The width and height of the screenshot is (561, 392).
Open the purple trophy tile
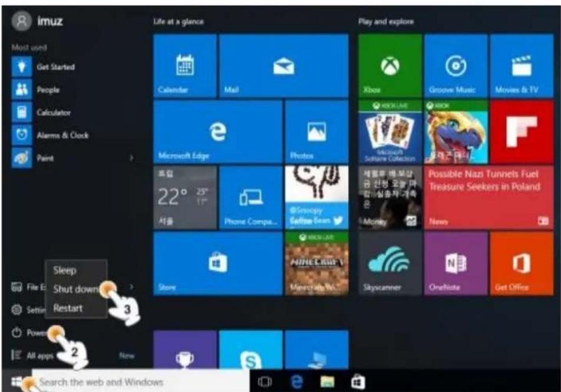click(x=185, y=350)
